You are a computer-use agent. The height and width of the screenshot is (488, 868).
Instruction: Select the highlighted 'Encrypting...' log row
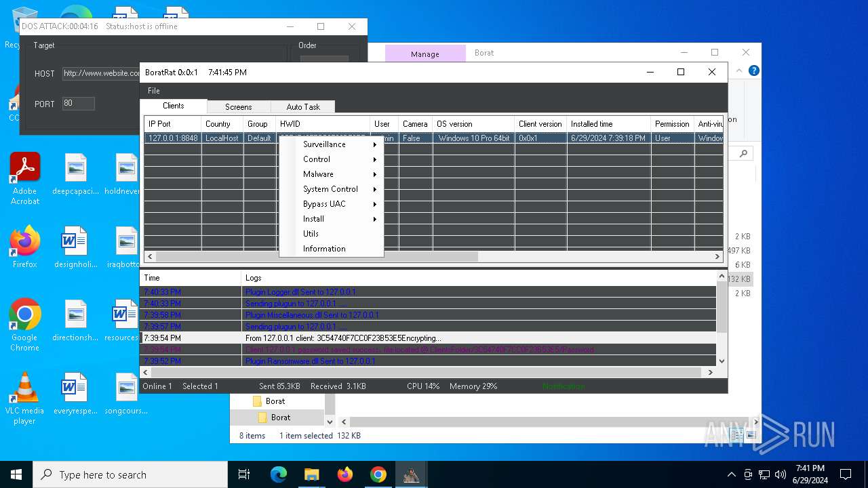coord(428,338)
